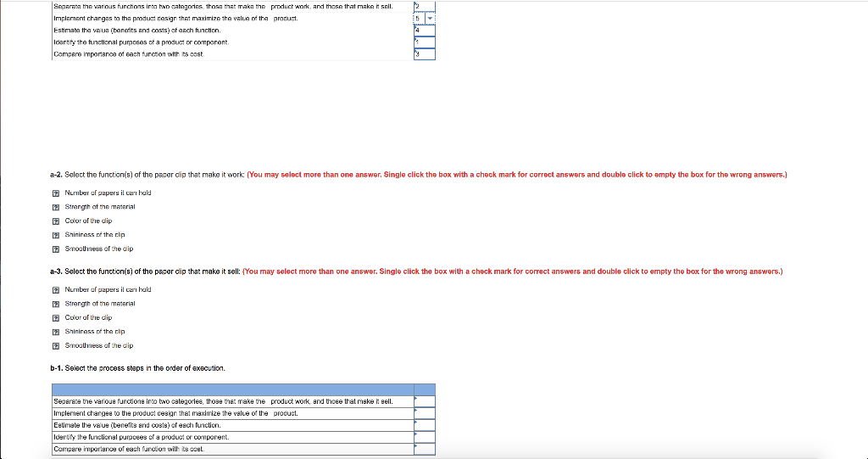Click 'Compare importance of each function' row text in b-1 table
Screen dimensions: 868x459
tap(129, 449)
